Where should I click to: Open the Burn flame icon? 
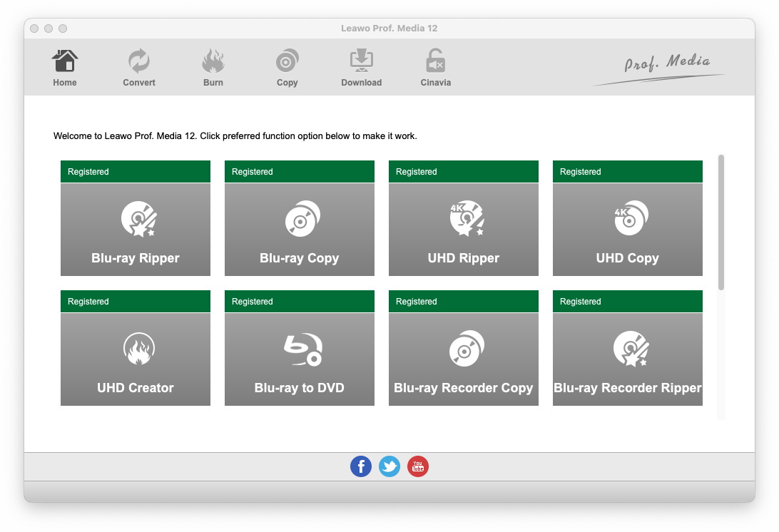point(213,68)
